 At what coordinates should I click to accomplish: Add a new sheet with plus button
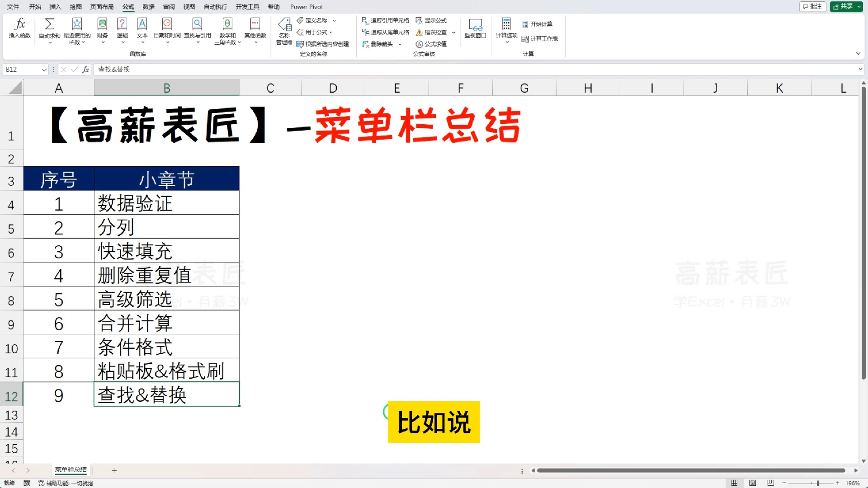pos(114,470)
